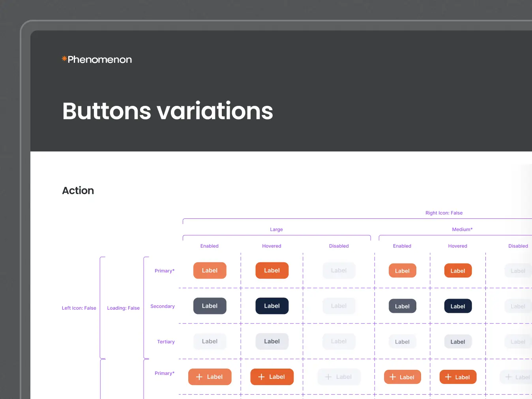Screen dimensions: 532x399
Task: Click the Medium Enabled Secondary Label button
Action: coord(402,306)
